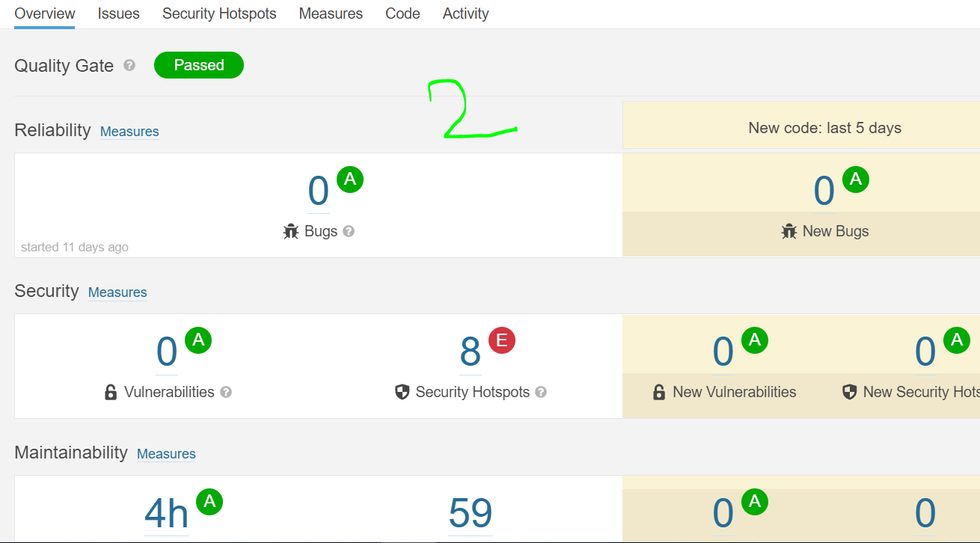
Task: Follow the Maintainability Measures link
Action: (x=166, y=454)
